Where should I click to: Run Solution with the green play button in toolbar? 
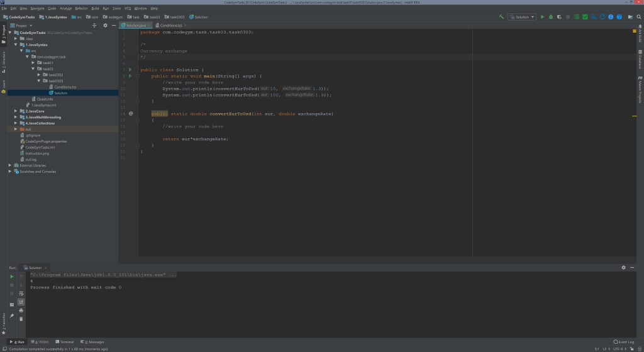point(543,17)
